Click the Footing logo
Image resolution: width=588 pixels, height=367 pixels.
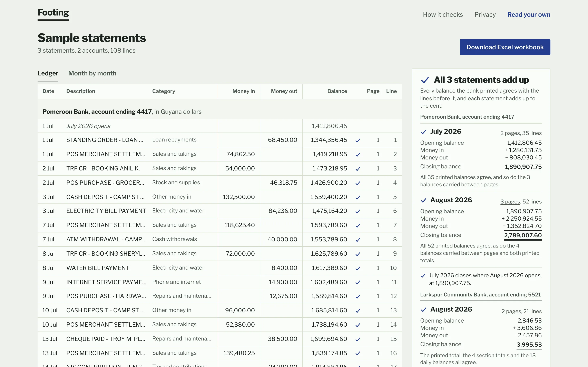point(53,13)
